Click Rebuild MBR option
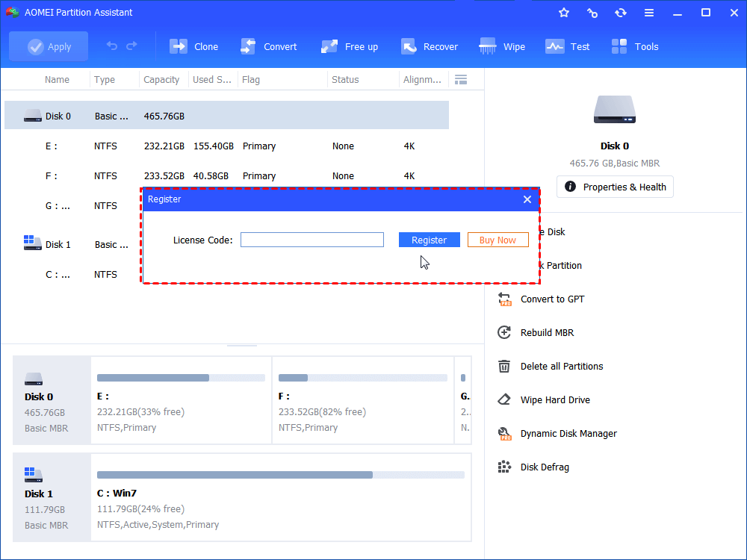This screenshot has height=560, width=747. pyautogui.click(x=547, y=332)
